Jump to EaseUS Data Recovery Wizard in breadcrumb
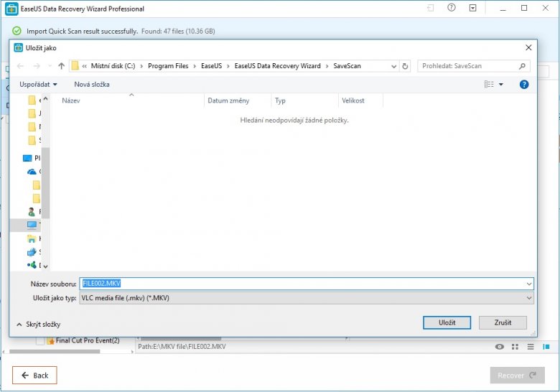This screenshot has width=560, height=392. (278, 66)
